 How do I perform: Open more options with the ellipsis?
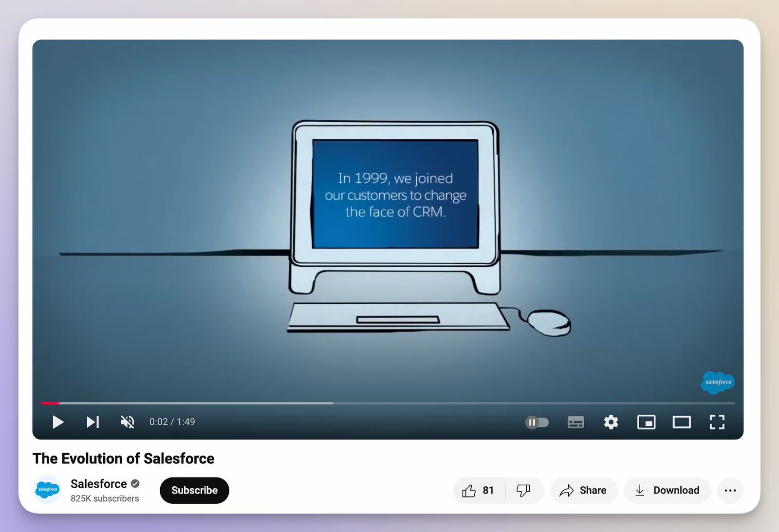(x=730, y=490)
